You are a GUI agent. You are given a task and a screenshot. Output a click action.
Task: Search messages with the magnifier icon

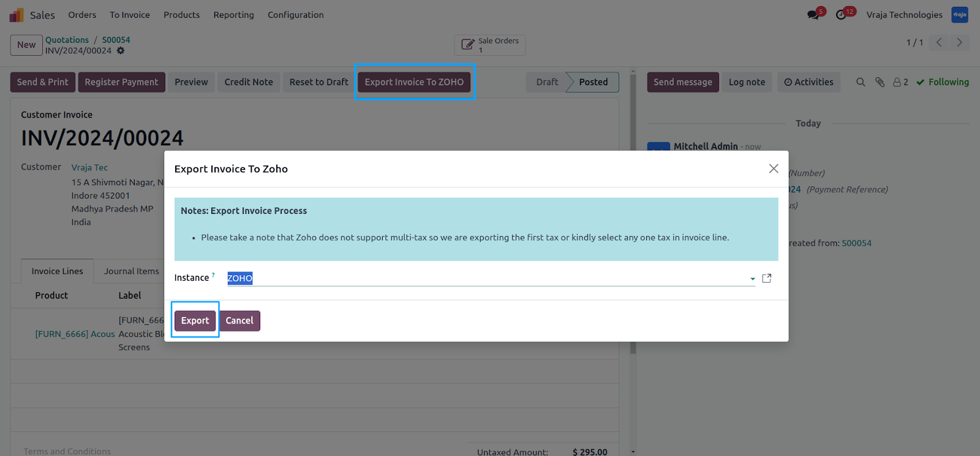click(861, 82)
